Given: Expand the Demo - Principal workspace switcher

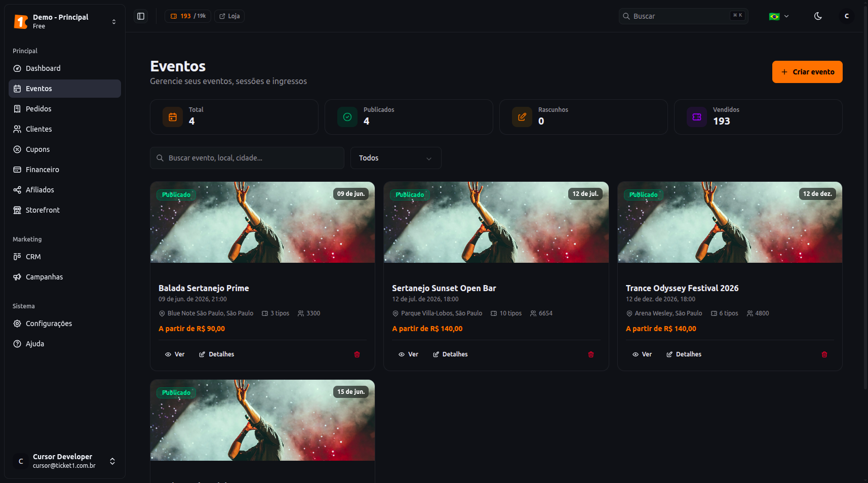Looking at the screenshot, I should pos(65,21).
